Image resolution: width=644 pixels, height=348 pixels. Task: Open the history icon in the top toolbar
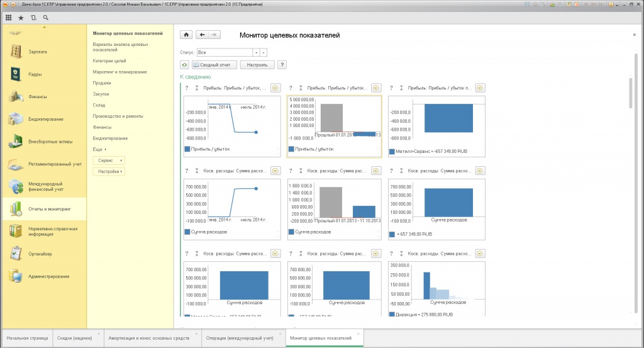tap(33, 18)
